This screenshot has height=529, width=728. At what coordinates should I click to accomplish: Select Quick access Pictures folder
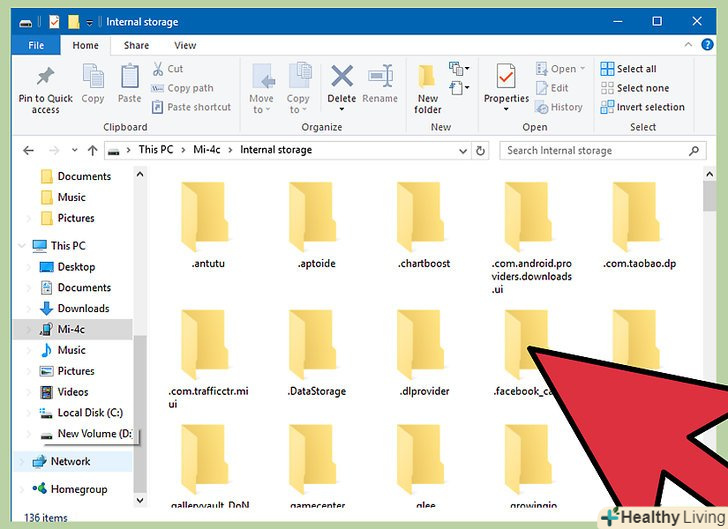click(68, 218)
